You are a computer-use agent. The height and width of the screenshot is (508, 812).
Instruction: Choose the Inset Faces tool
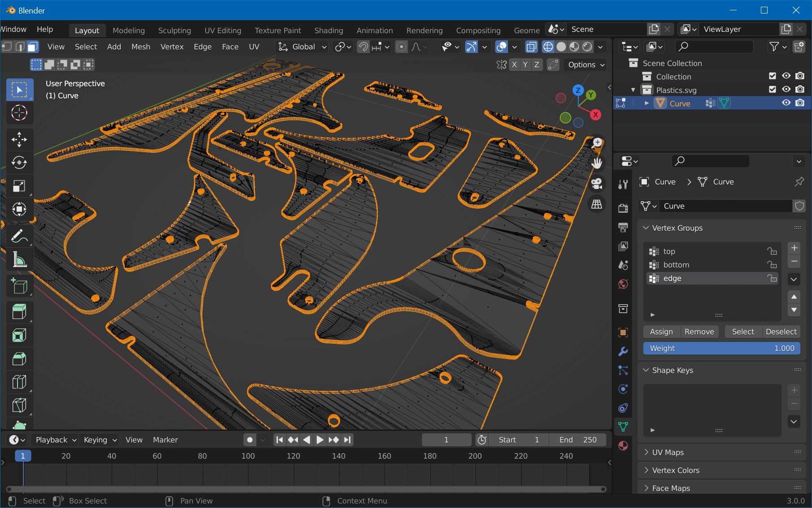click(19, 335)
